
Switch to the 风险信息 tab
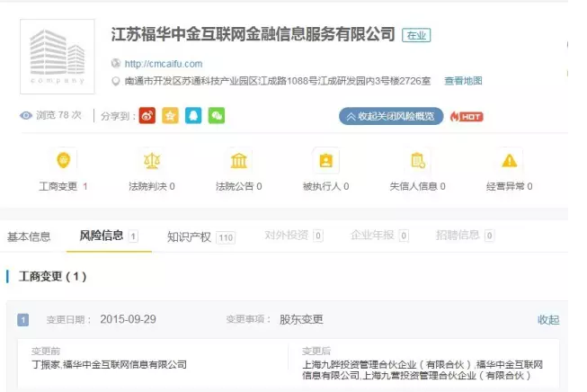coord(109,236)
